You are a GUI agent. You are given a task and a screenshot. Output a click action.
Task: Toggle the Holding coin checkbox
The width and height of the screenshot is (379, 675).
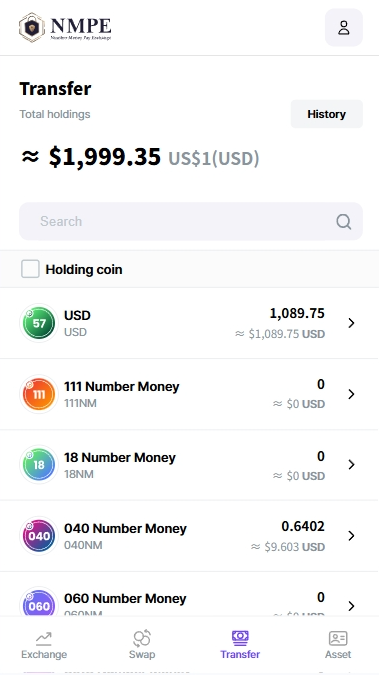pyautogui.click(x=30, y=269)
